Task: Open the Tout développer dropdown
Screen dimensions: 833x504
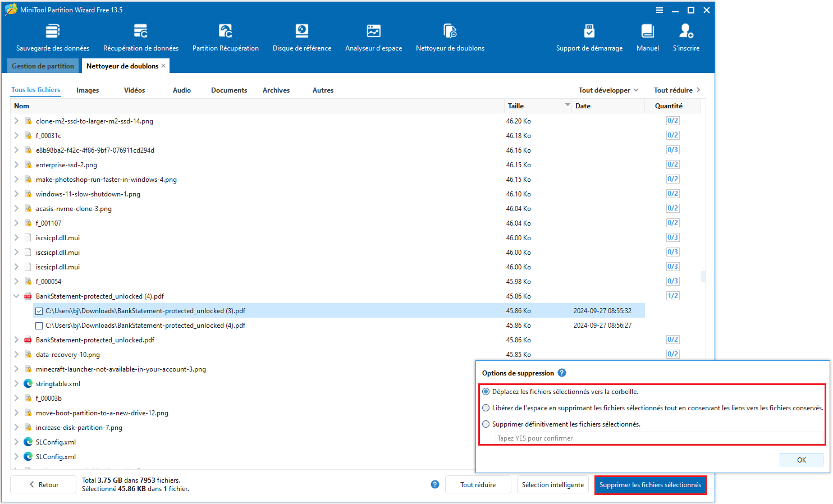Action: coord(608,90)
